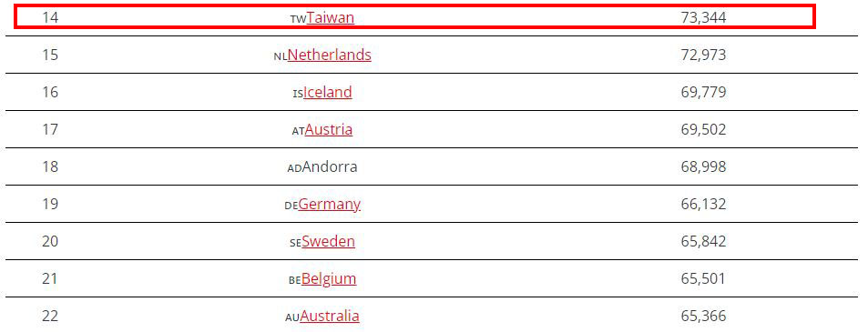Click the DE flag code beside Germany
The image size is (868, 332).
click(291, 206)
